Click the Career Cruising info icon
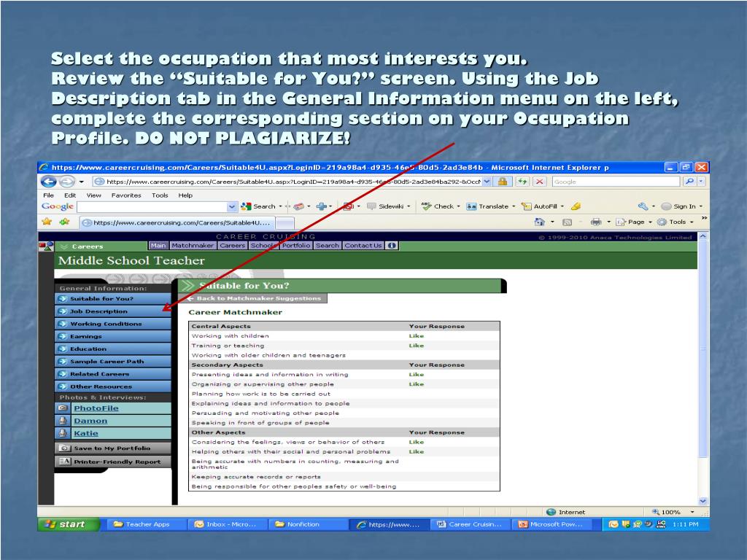747x560 pixels. [392, 246]
